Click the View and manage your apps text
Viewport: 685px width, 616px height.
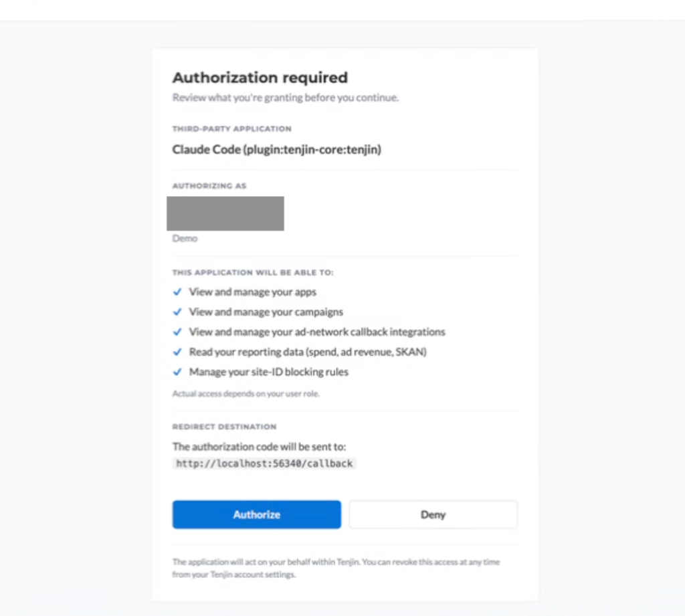click(252, 292)
